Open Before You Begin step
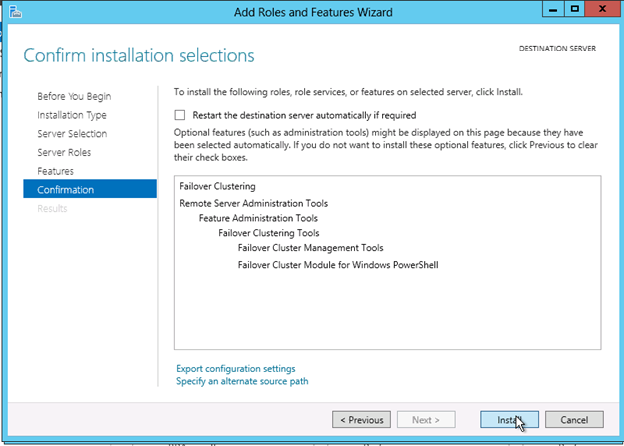Image resolution: width=624 pixels, height=446 pixels. click(74, 96)
